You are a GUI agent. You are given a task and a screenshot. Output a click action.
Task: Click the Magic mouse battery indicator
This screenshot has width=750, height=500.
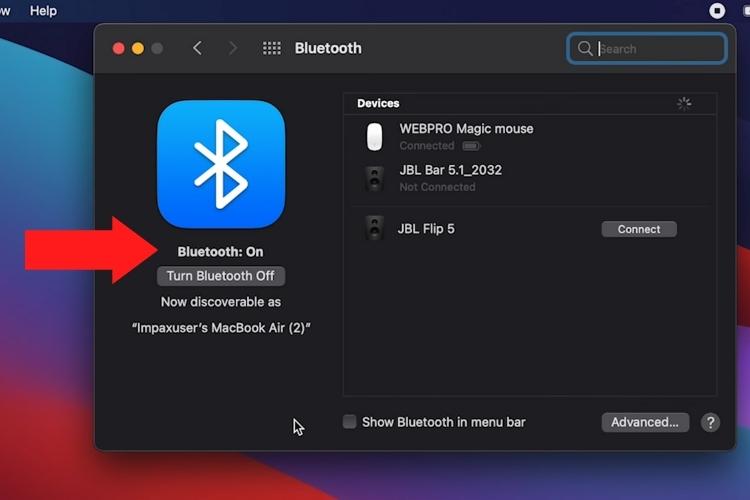pos(472,146)
